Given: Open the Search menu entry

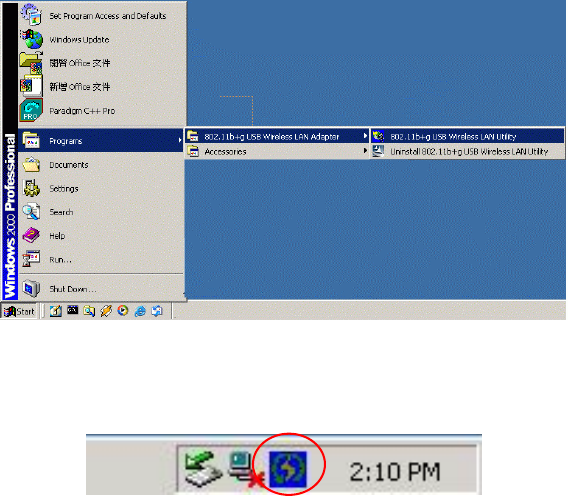Looking at the screenshot, I should tap(101, 212).
